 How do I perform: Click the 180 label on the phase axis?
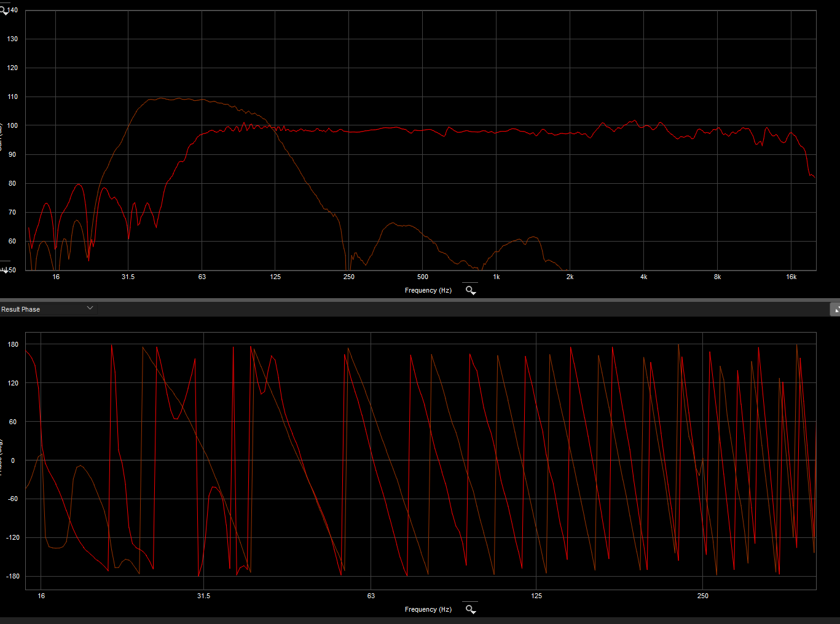[13, 344]
